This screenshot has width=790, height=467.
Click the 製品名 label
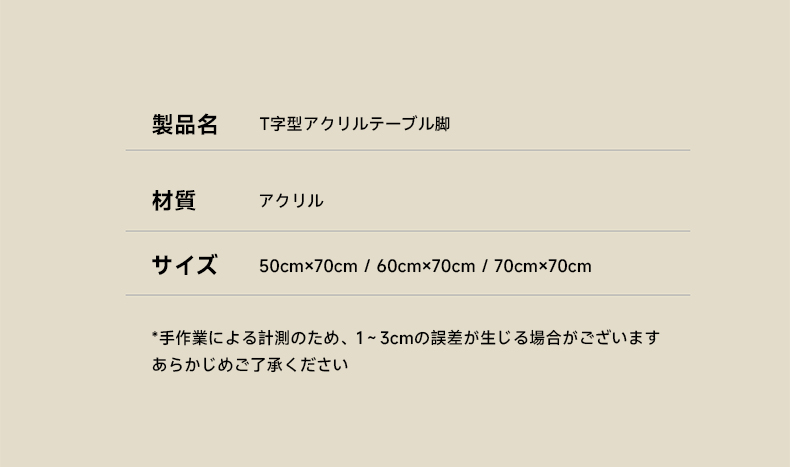[x=185, y=124]
